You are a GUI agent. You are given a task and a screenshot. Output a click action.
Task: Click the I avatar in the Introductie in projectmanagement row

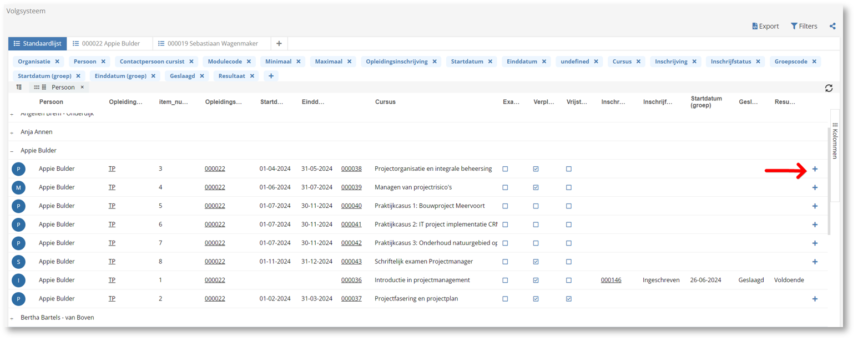point(18,280)
